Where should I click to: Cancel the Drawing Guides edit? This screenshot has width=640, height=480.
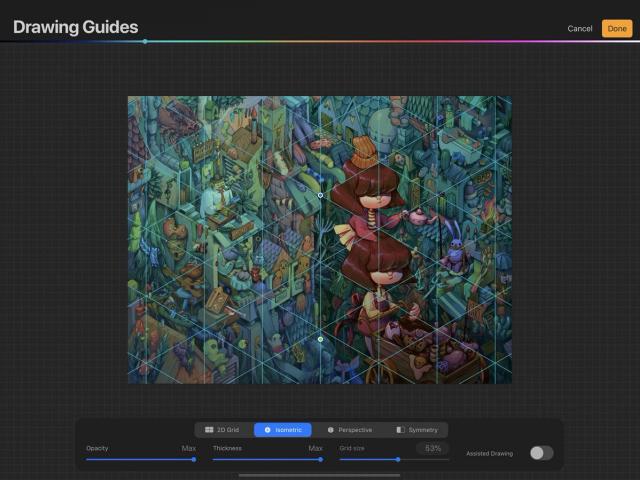click(x=580, y=29)
